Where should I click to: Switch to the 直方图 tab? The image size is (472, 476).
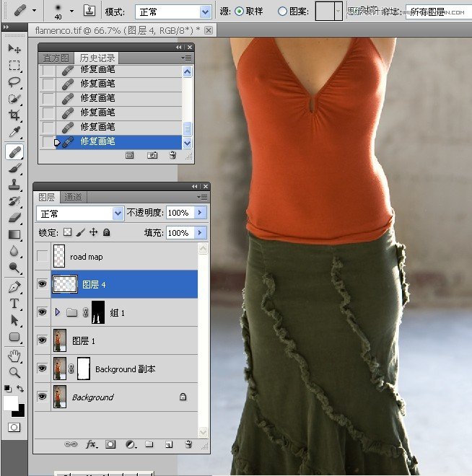coord(56,58)
